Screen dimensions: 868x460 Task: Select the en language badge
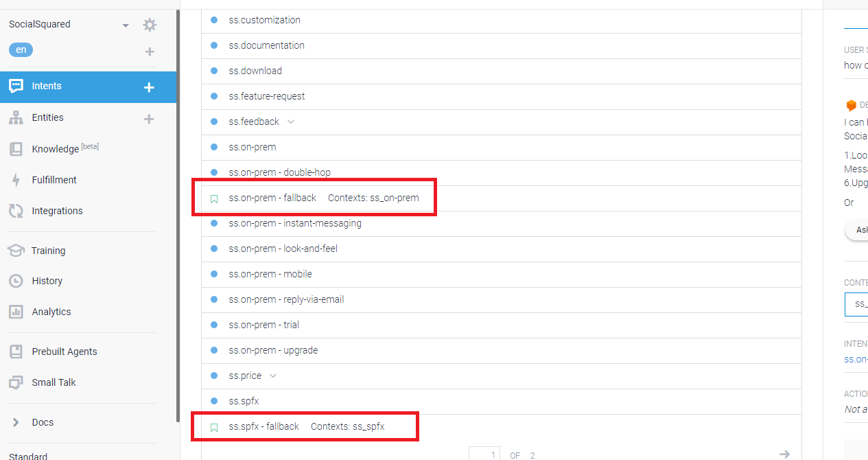(21, 49)
